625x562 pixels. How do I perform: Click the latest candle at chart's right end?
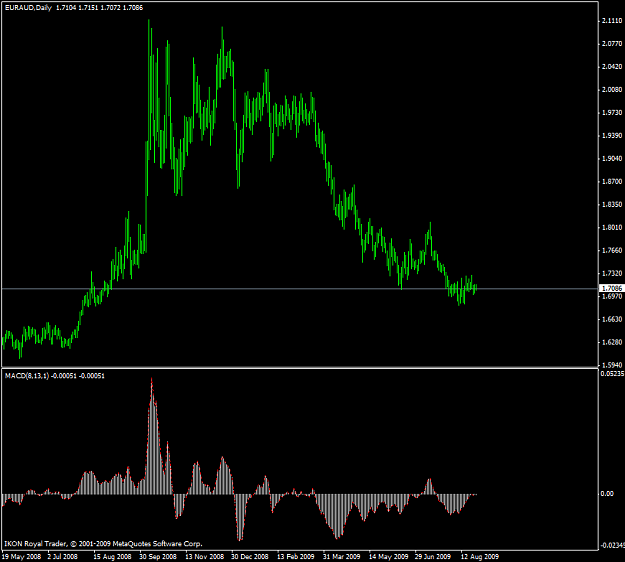(476, 287)
